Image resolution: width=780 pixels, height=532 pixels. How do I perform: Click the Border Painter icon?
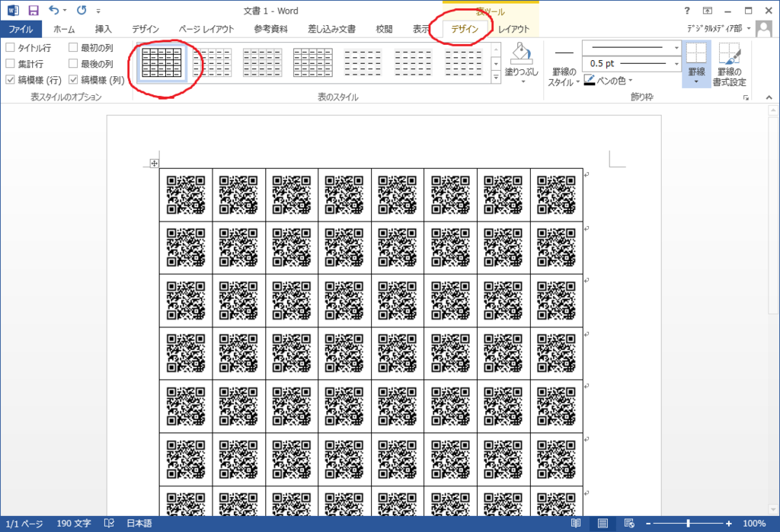pos(729,54)
